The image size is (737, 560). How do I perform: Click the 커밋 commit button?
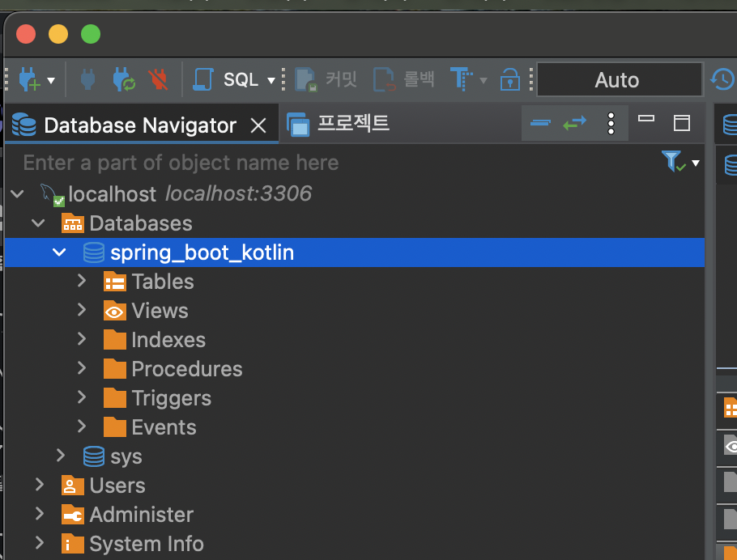(326, 79)
